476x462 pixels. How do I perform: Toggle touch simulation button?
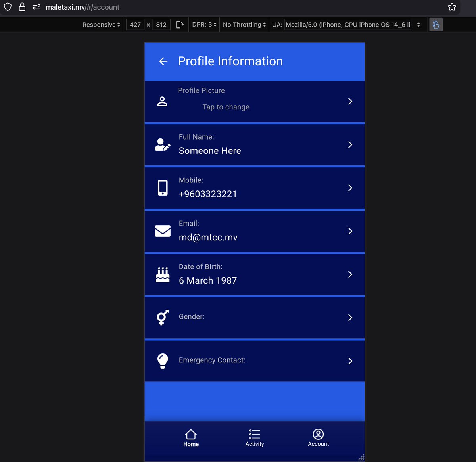point(436,25)
